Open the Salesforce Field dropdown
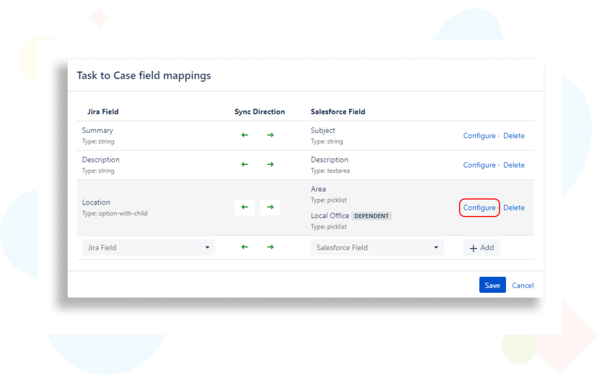 click(x=377, y=248)
